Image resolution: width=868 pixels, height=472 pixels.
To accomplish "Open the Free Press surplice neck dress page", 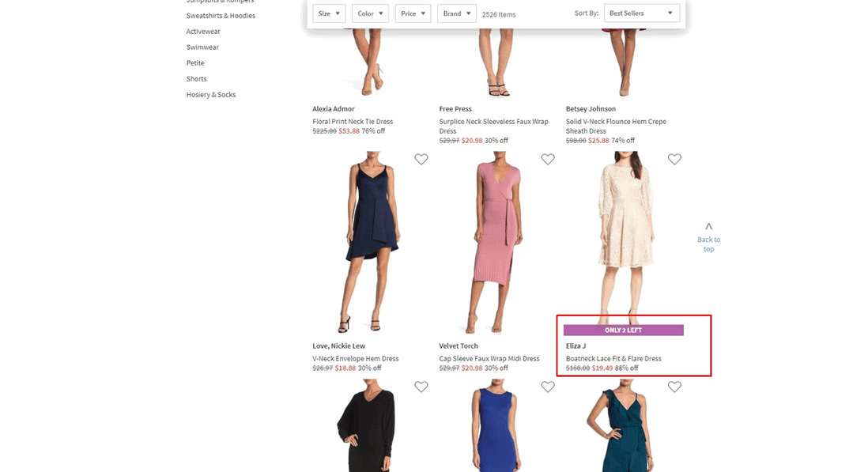I will coord(493,126).
